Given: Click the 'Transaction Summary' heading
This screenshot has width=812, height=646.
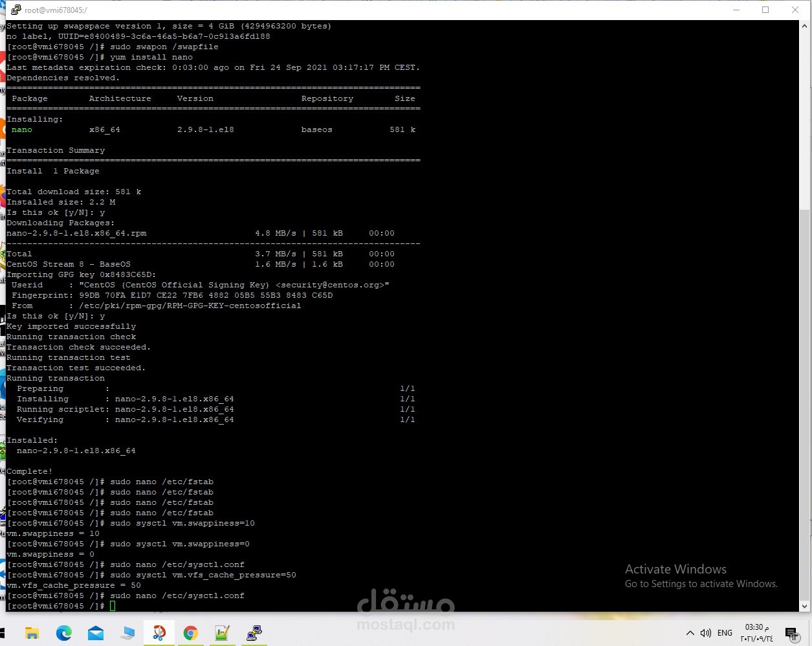Looking at the screenshot, I should (x=56, y=150).
